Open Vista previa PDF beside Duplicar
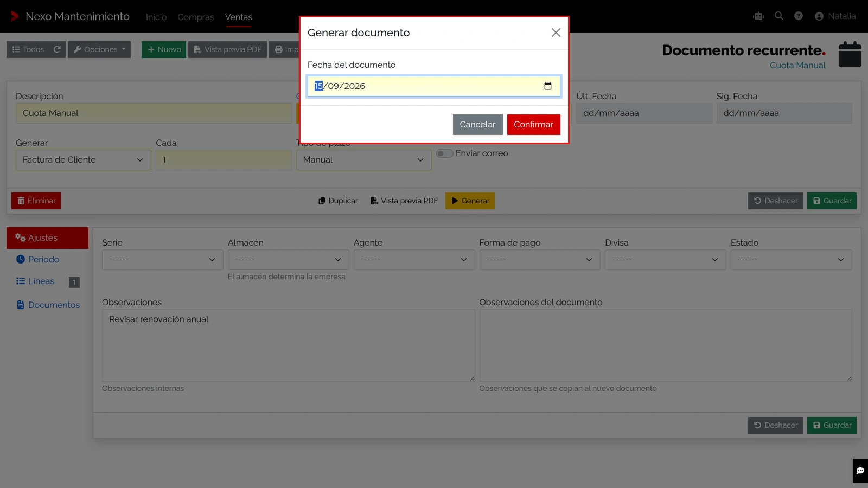Screen dimensions: 868x488 click(x=404, y=201)
